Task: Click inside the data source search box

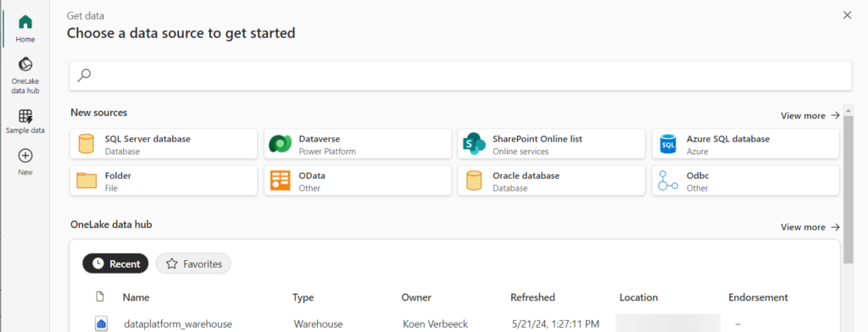Action: click(460, 75)
